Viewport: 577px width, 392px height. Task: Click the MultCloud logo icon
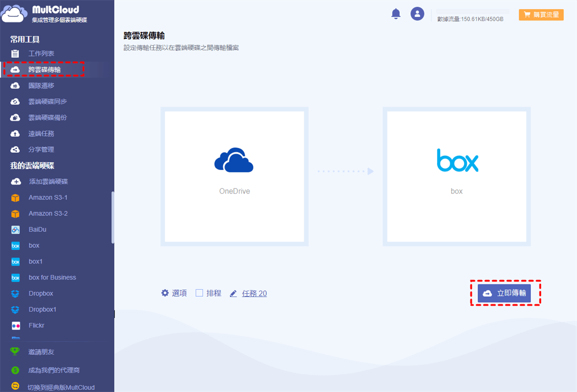(x=14, y=13)
